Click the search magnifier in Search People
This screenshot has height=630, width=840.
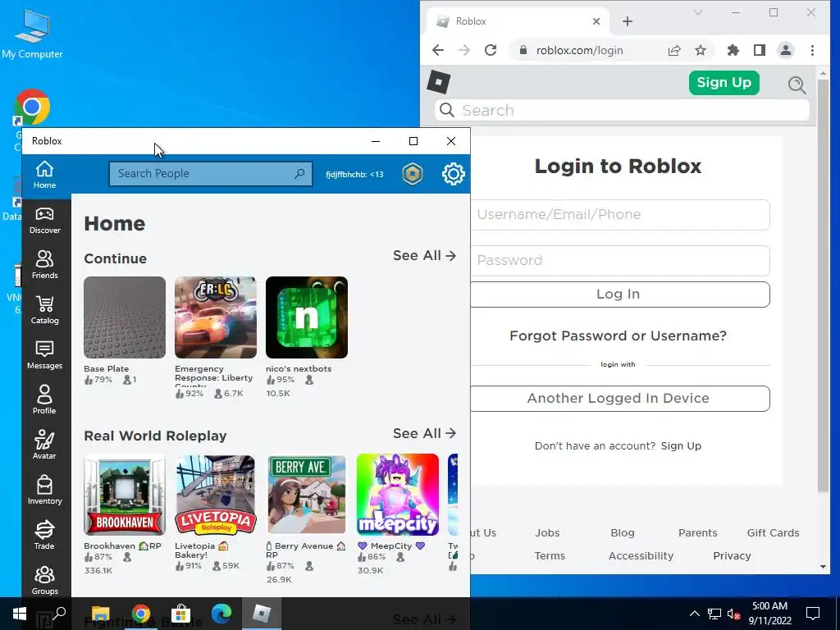pyautogui.click(x=299, y=174)
